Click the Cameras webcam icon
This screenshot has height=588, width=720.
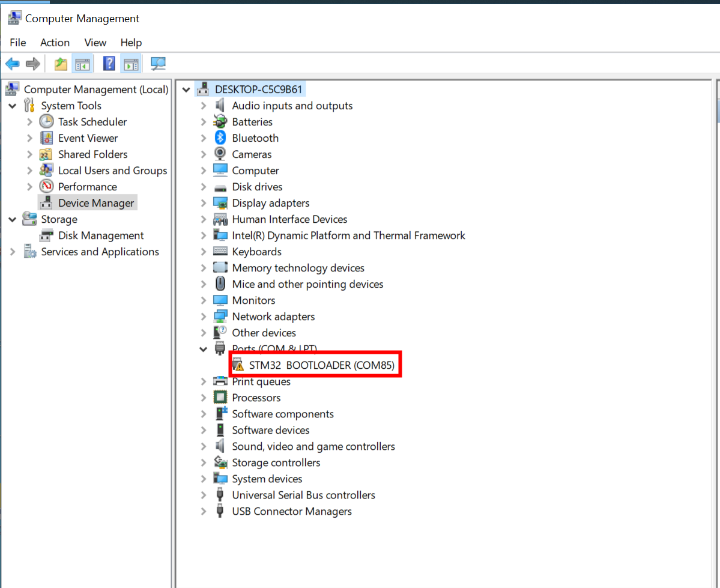point(220,154)
